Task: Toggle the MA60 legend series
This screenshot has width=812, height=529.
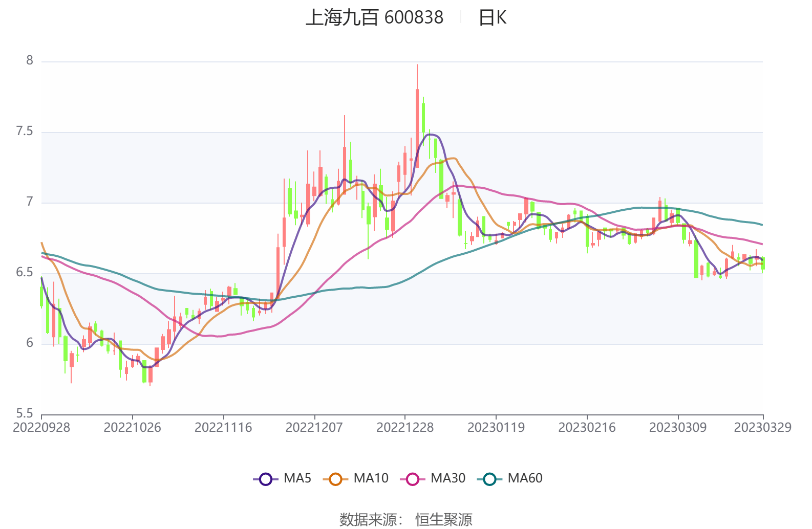Action: (x=510, y=479)
